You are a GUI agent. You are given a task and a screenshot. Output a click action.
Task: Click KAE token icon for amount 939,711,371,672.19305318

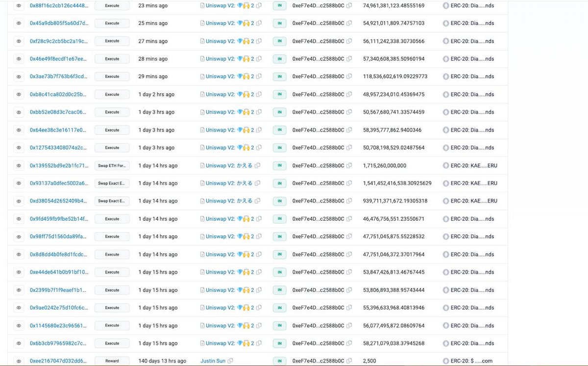click(445, 201)
